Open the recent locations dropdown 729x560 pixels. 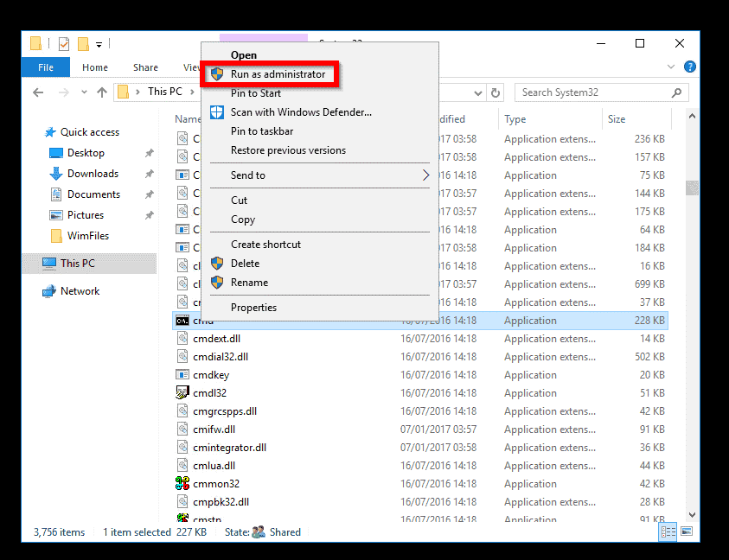(x=84, y=92)
